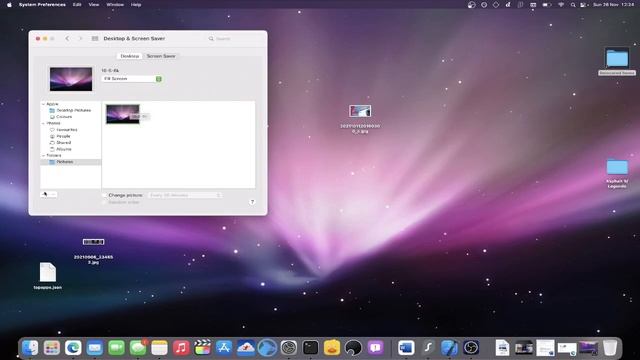Click the question mark help button
The height and width of the screenshot is (360, 640).
point(252,202)
